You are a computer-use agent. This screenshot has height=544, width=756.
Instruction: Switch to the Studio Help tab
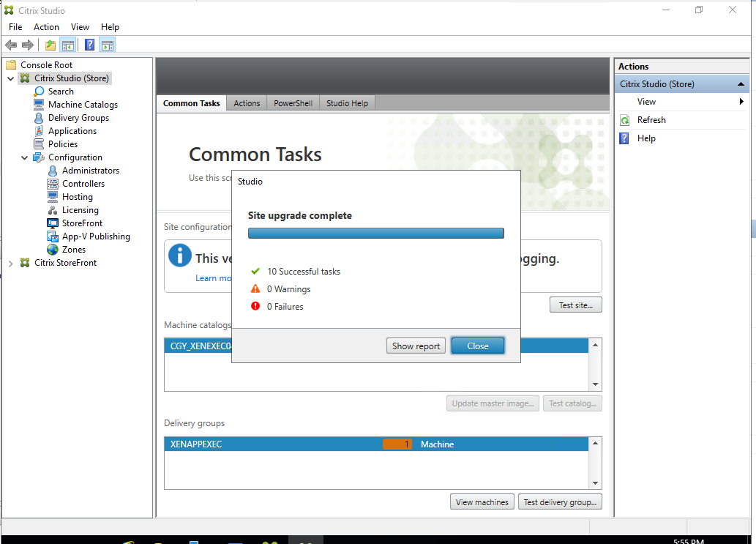tap(347, 103)
